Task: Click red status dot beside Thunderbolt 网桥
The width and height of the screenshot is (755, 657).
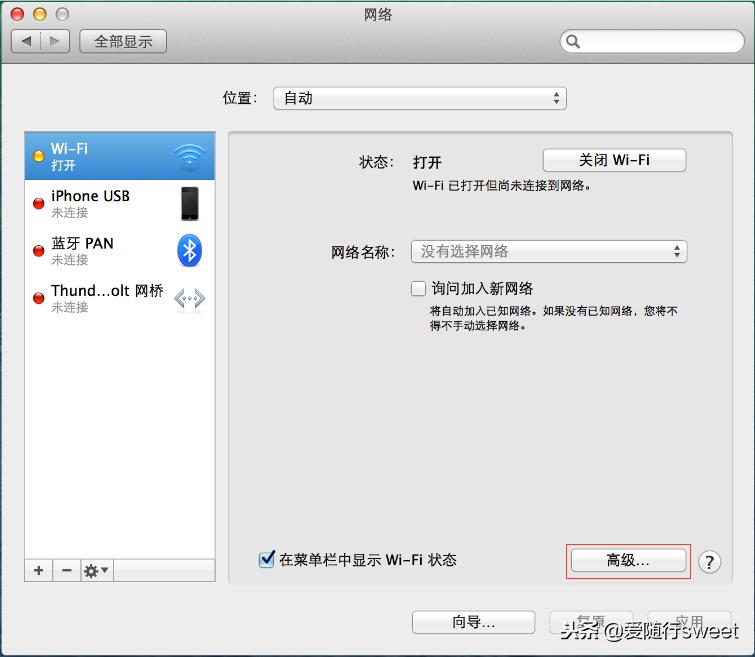Action: click(x=39, y=298)
